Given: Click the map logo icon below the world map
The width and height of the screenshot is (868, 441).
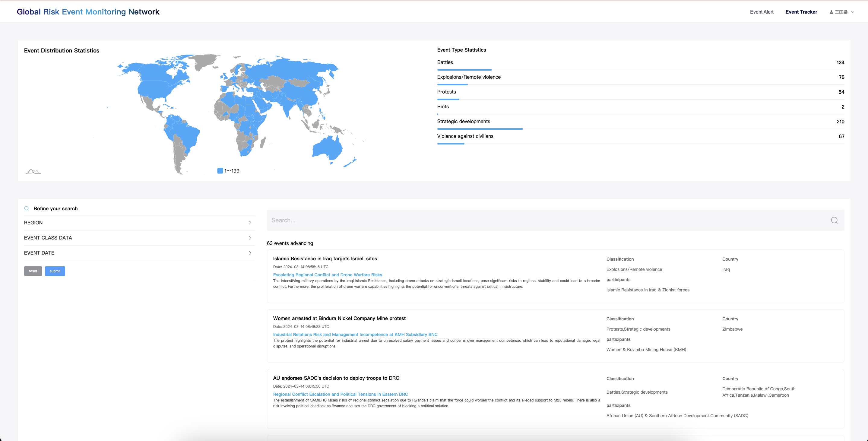Looking at the screenshot, I should point(33,171).
